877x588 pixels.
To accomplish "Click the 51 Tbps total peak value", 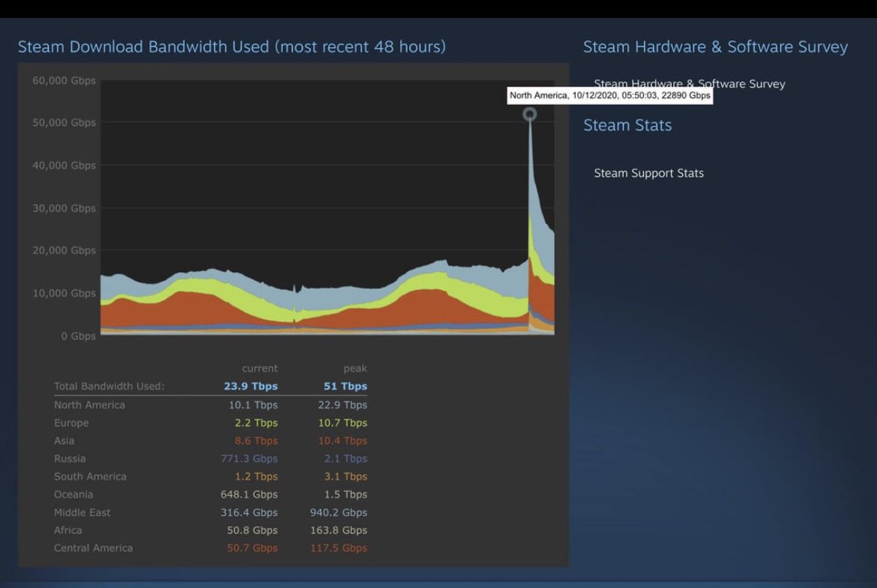I will coord(345,387).
